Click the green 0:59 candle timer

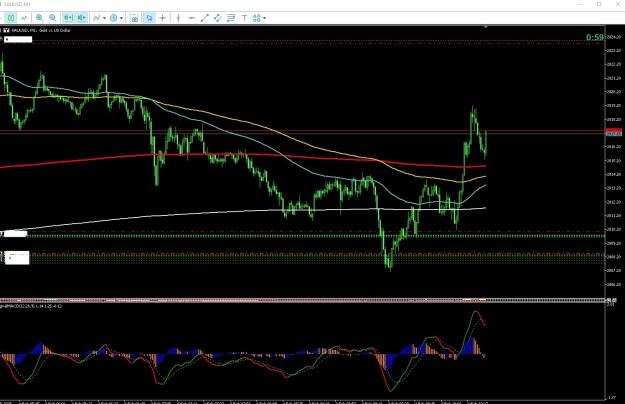(595, 37)
